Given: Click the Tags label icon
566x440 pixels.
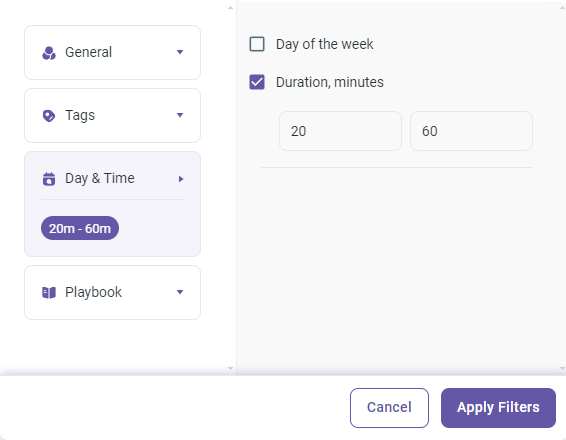Looking at the screenshot, I should tap(49, 116).
